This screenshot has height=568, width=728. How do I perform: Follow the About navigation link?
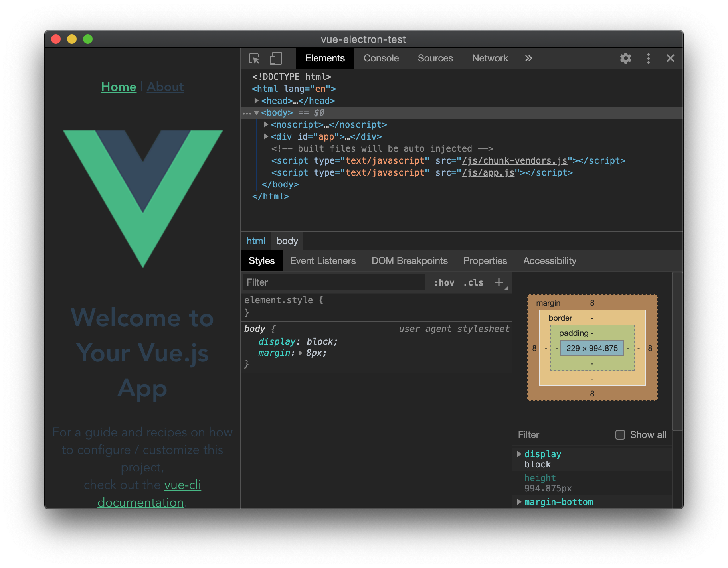pyautogui.click(x=165, y=87)
